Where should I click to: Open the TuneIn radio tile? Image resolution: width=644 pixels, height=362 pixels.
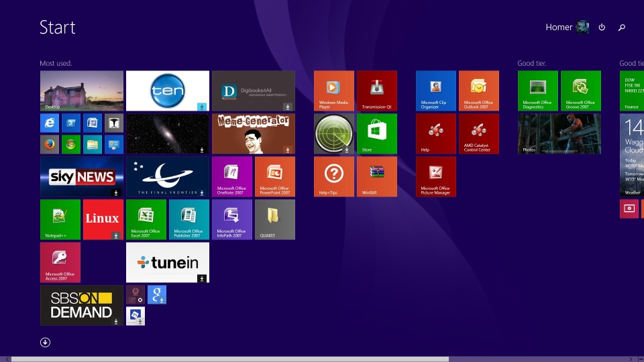(x=168, y=262)
